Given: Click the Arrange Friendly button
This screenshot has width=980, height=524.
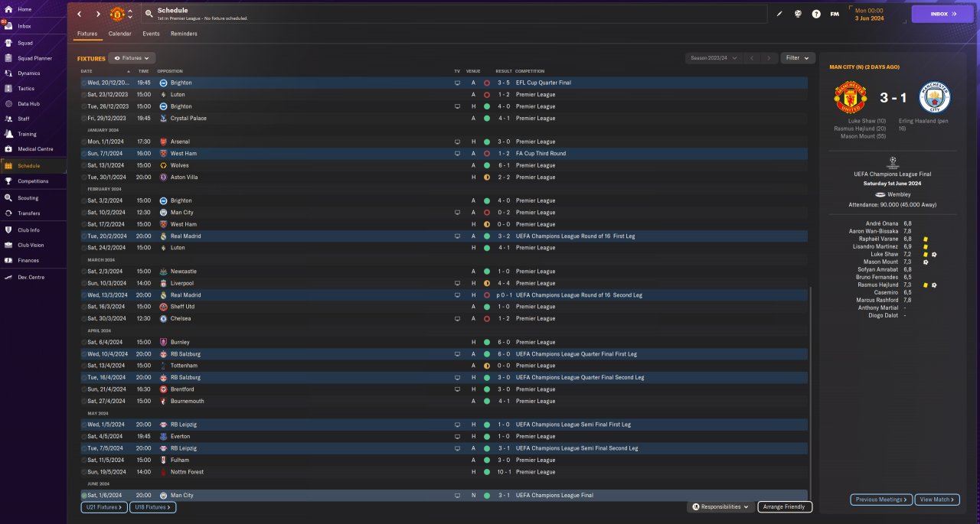Looking at the screenshot, I should 785,506.
